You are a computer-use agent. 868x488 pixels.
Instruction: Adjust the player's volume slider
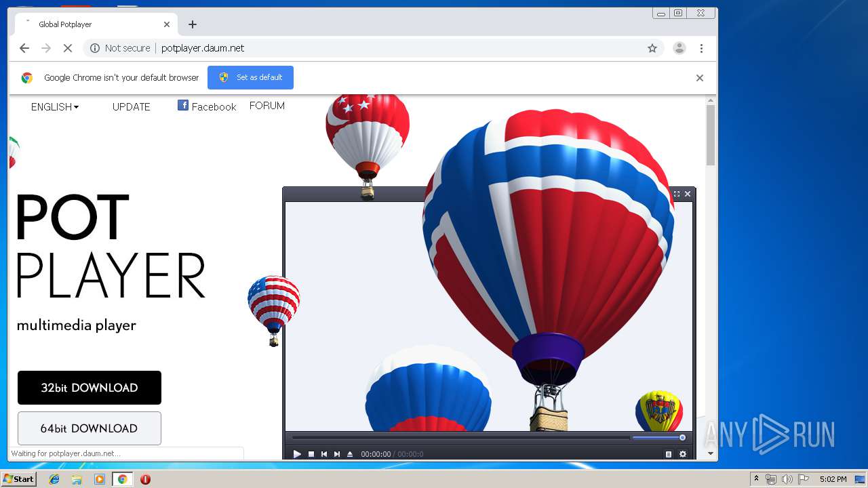click(659, 438)
